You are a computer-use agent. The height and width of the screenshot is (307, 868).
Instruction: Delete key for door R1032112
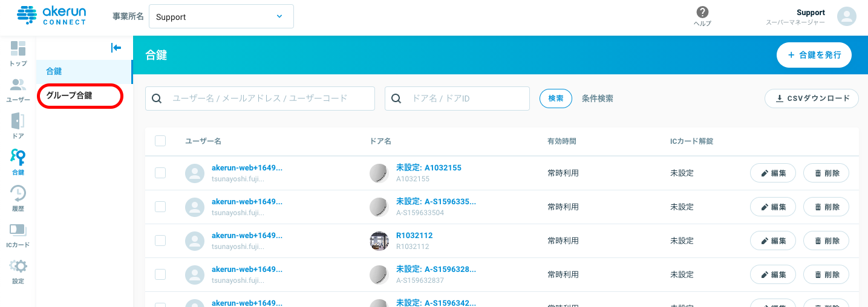point(826,241)
